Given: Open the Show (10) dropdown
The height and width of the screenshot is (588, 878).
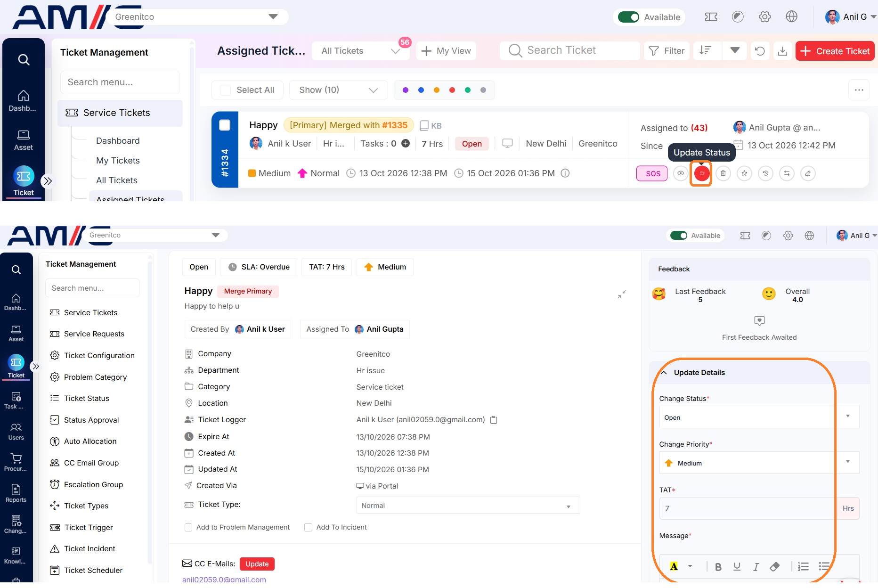Looking at the screenshot, I should (338, 90).
